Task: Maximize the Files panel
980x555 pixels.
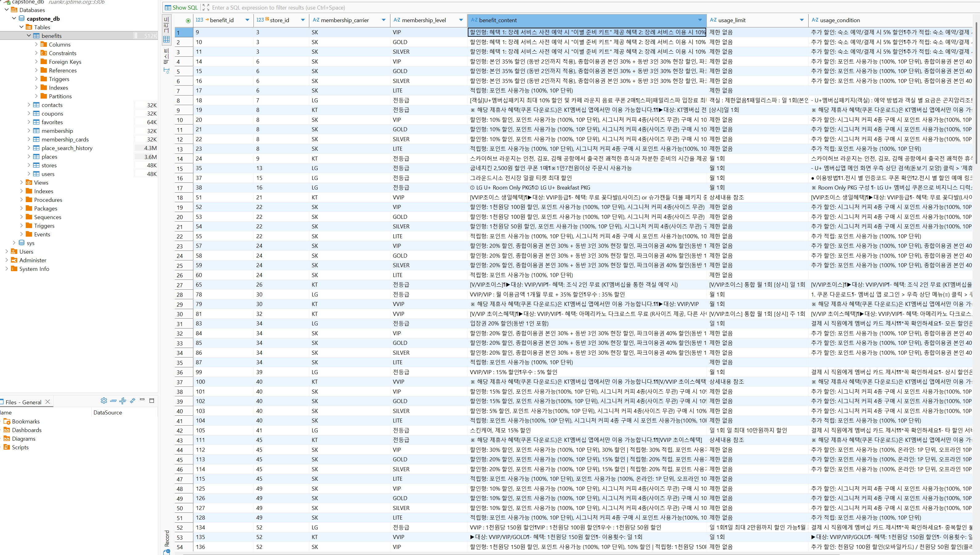Action: [x=152, y=401]
